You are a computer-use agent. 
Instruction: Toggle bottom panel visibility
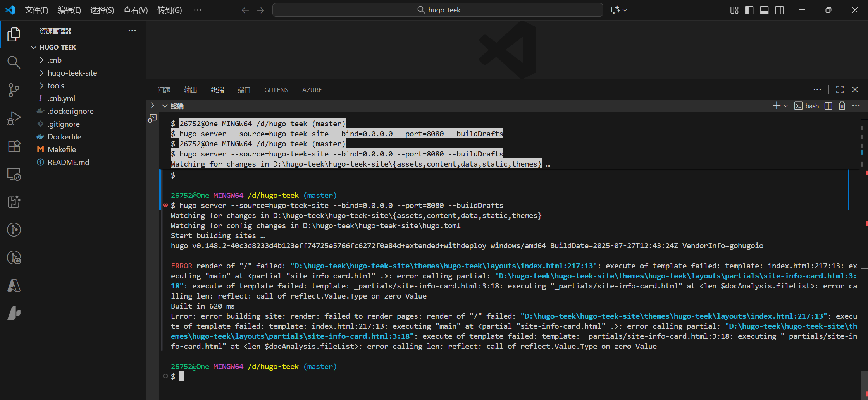coord(764,10)
